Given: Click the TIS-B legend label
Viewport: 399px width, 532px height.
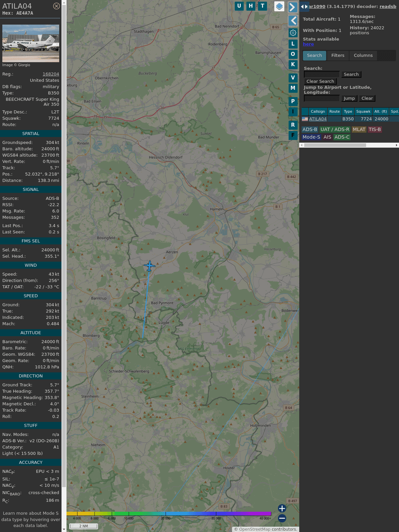Looking at the screenshot, I should pyautogui.click(x=375, y=130).
